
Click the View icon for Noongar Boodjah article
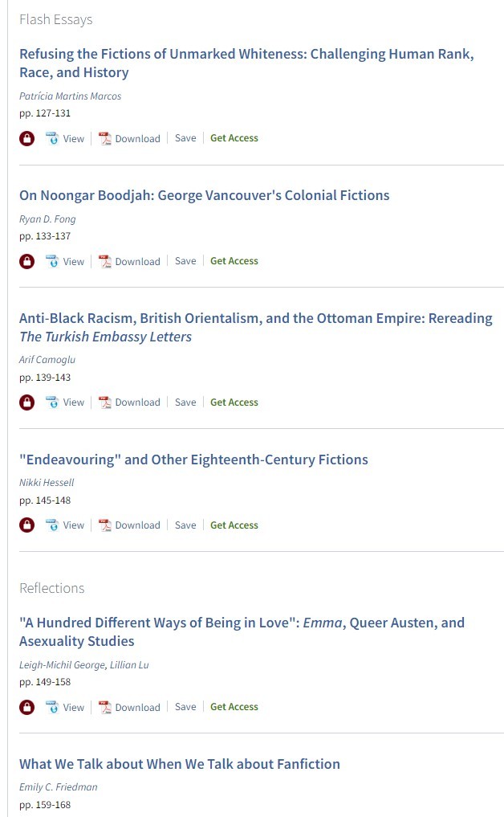pos(52,261)
